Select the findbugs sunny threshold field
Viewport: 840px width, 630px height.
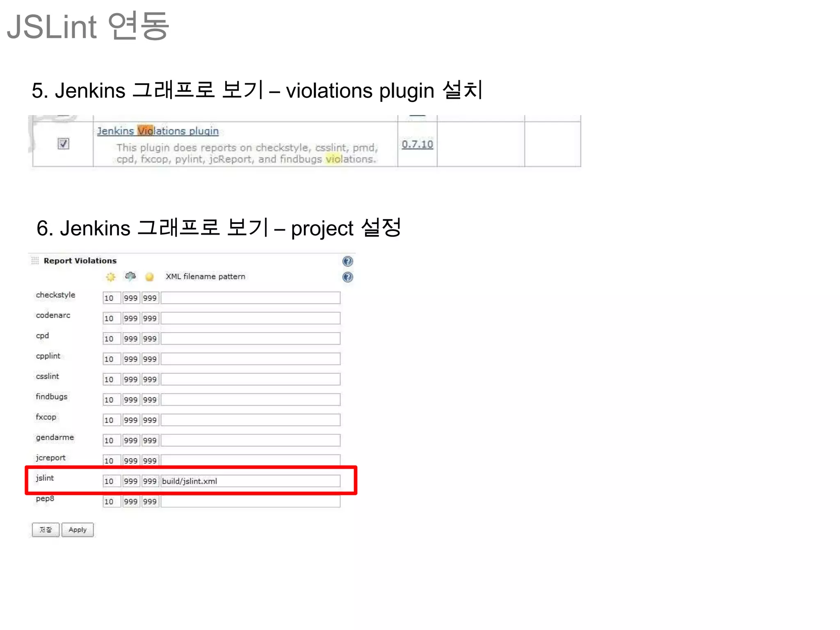[x=111, y=400]
